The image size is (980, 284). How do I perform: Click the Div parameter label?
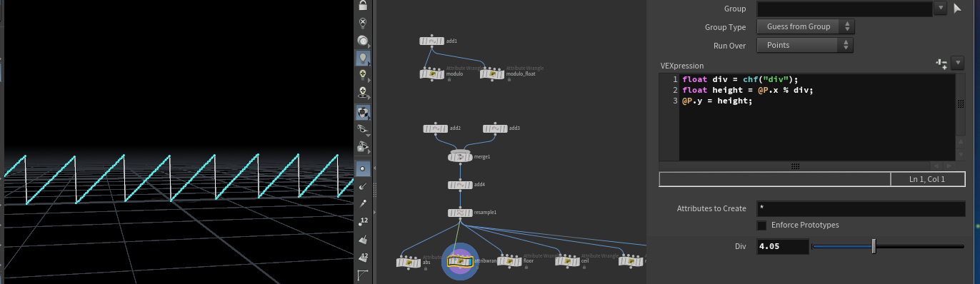coord(740,246)
